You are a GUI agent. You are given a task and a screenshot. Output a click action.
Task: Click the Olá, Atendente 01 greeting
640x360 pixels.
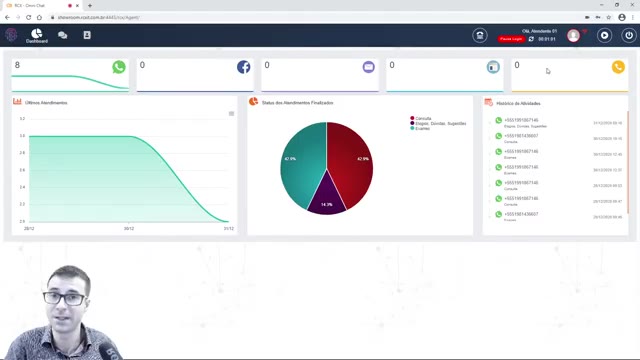[539, 31]
